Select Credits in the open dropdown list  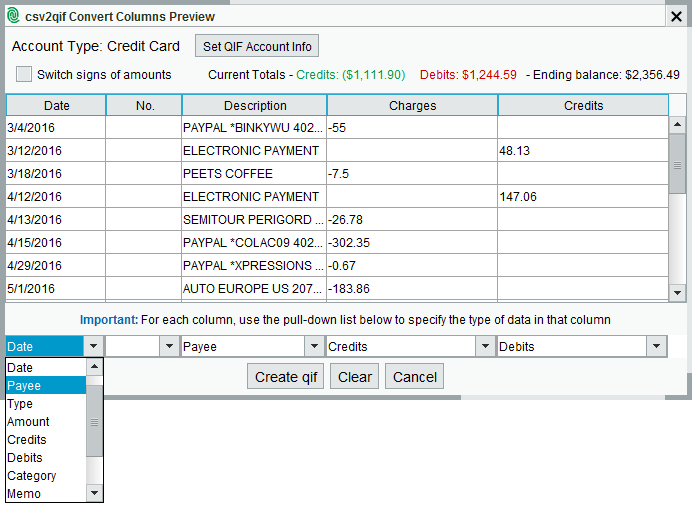(x=46, y=440)
